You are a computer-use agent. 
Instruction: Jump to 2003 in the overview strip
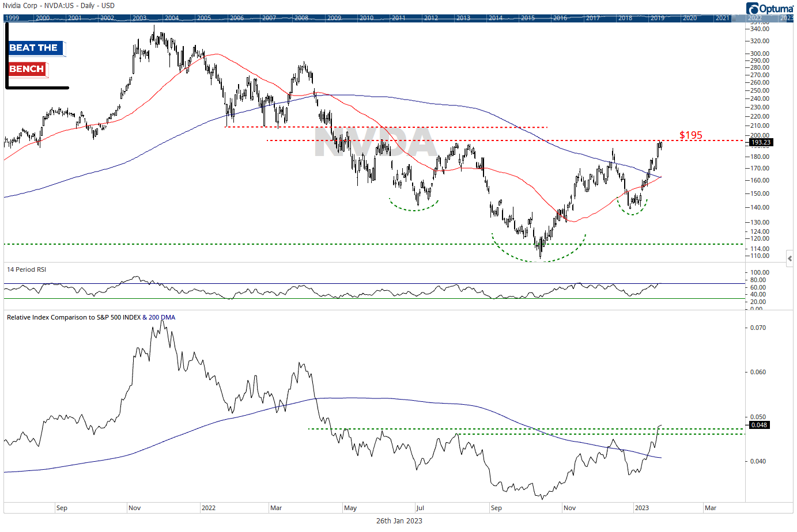(139, 18)
